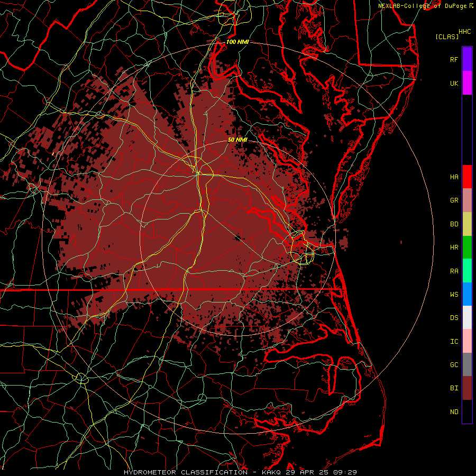Click the GR pink legend color swatch
The height and width of the screenshot is (476, 476).
pos(467,200)
